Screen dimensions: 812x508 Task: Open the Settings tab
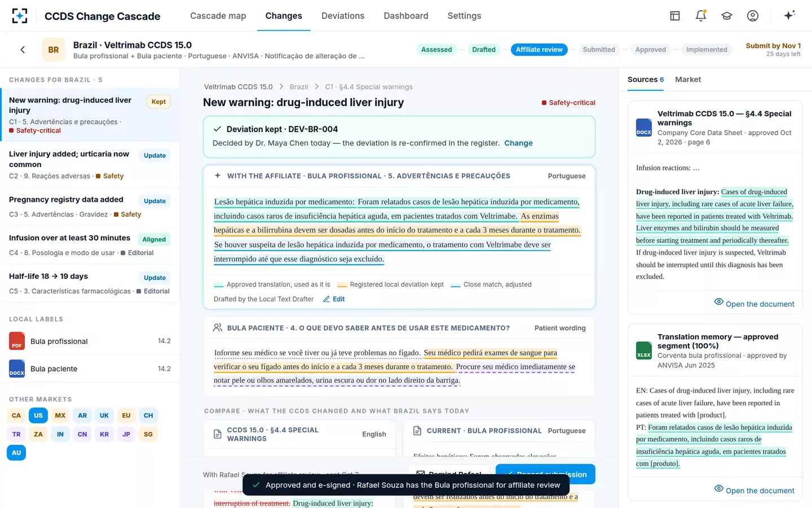(x=464, y=16)
